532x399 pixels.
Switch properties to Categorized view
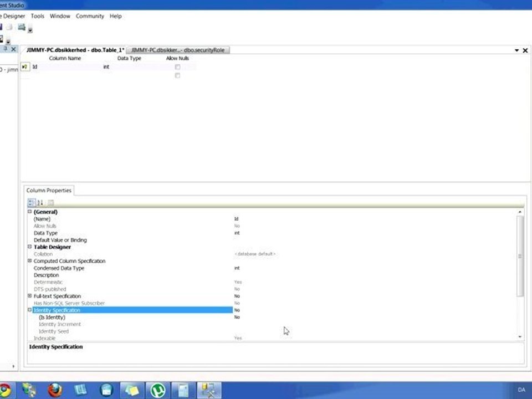pyautogui.click(x=32, y=203)
